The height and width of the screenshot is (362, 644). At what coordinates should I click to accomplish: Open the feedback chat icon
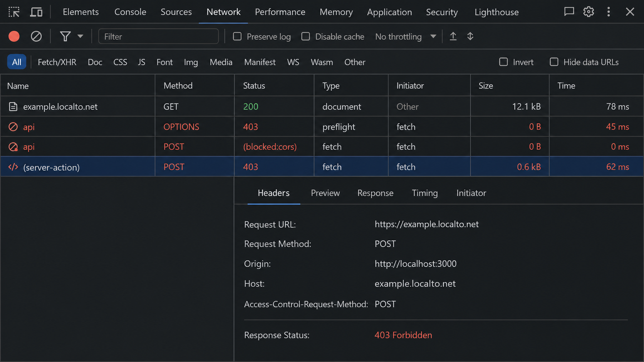point(569,12)
